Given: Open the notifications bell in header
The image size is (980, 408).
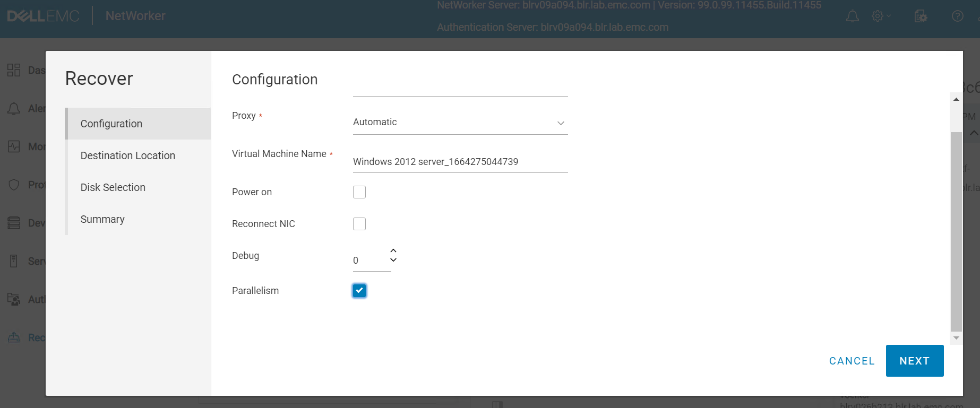Looking at the screenshot, I should click(853, 16).
